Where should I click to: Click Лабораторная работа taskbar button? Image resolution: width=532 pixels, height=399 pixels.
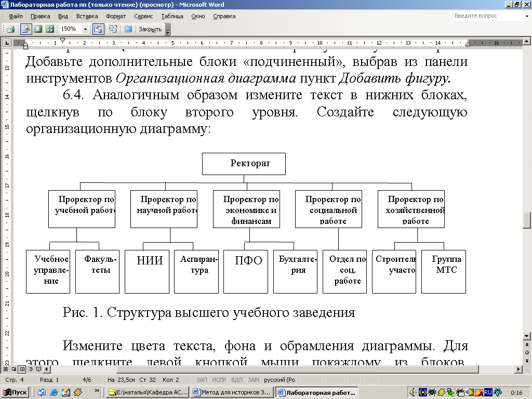tap(317, 393)
